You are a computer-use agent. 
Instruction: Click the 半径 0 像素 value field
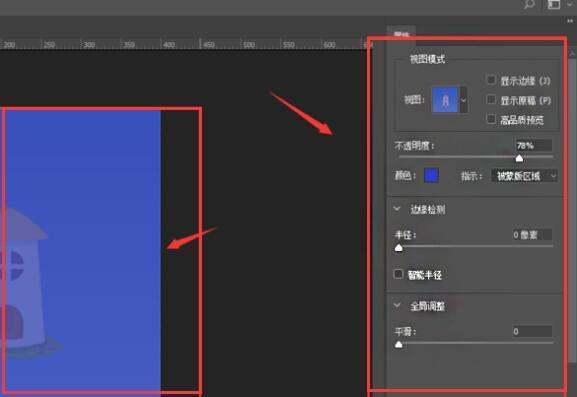(532, 235)
